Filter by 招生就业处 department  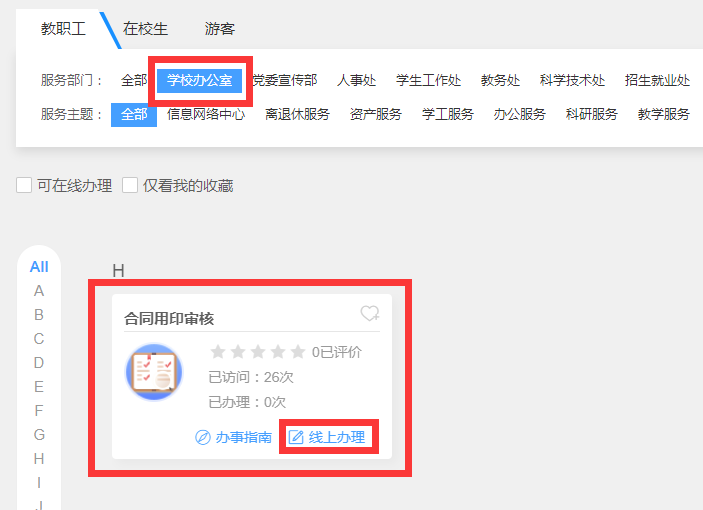click(x=657, y=80)
